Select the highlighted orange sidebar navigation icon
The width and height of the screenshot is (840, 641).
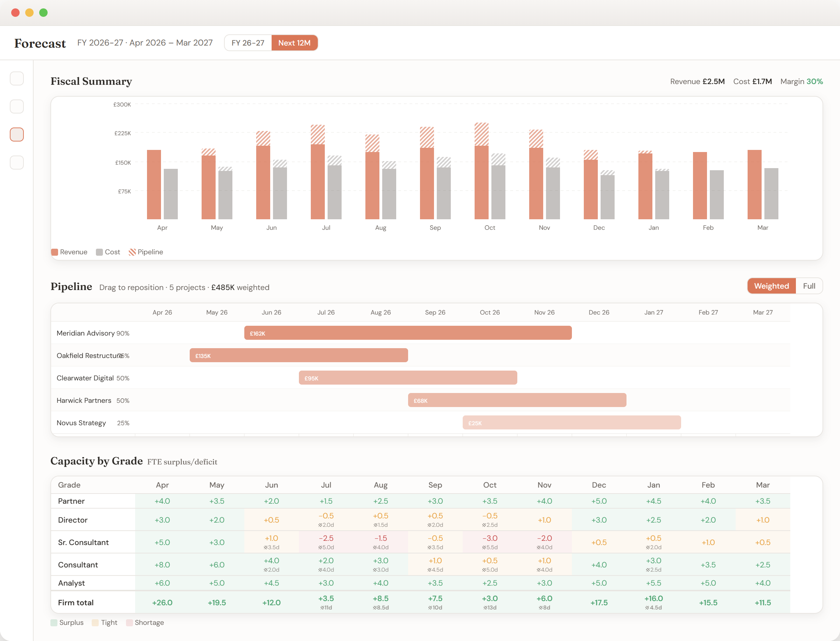coord(16,134)
